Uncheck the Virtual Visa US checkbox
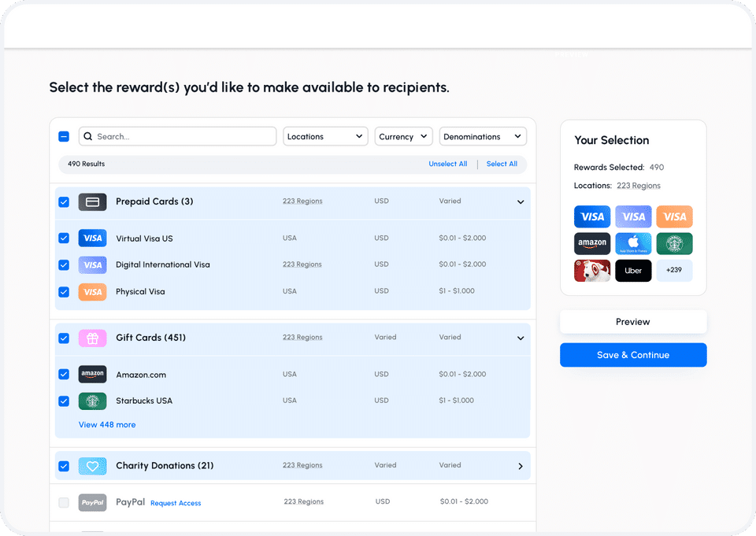 tap(64, 238)
